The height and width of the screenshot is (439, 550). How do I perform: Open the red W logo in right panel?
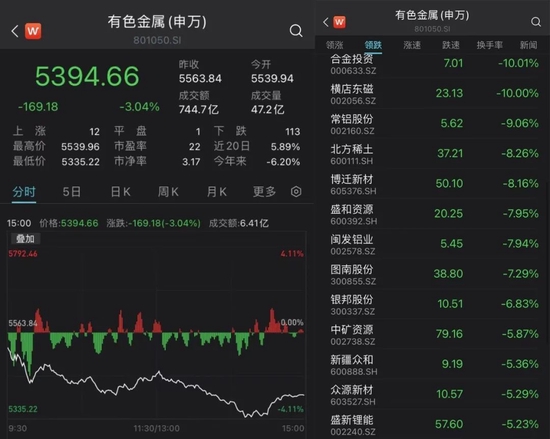[339, 22]
